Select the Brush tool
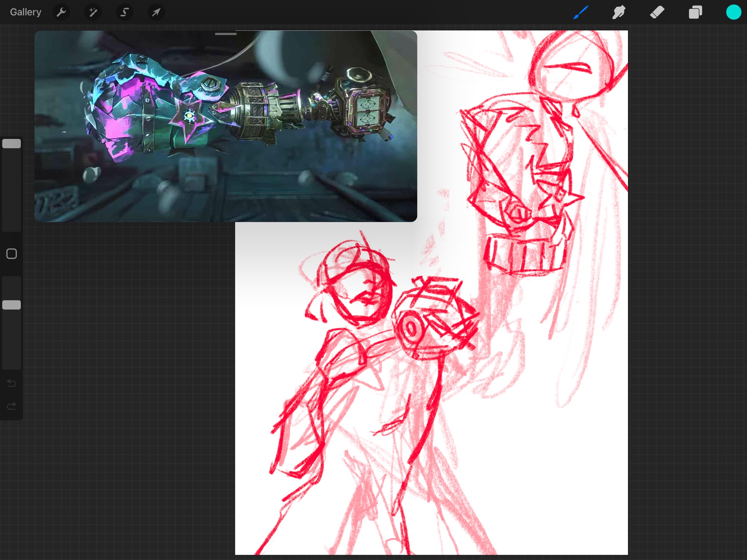 coord(581,12)
